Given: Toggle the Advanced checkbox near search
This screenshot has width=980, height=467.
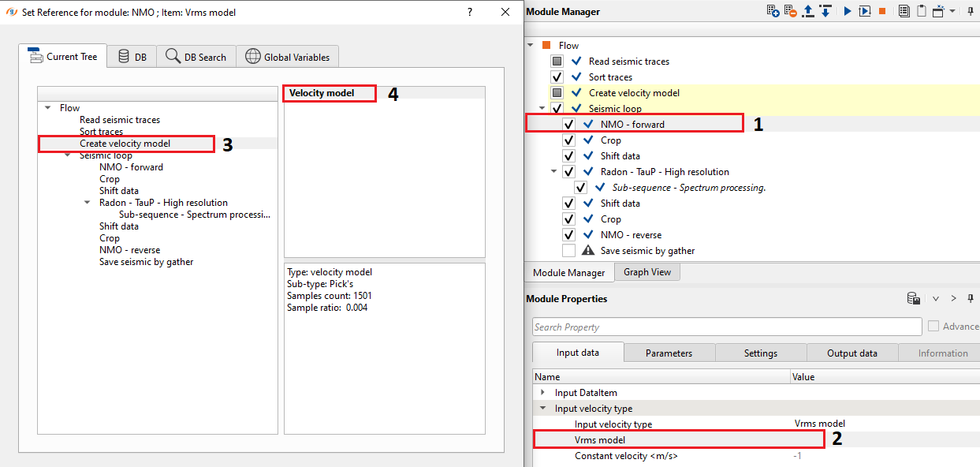Looking at the screenshot, I should (933, 327).
